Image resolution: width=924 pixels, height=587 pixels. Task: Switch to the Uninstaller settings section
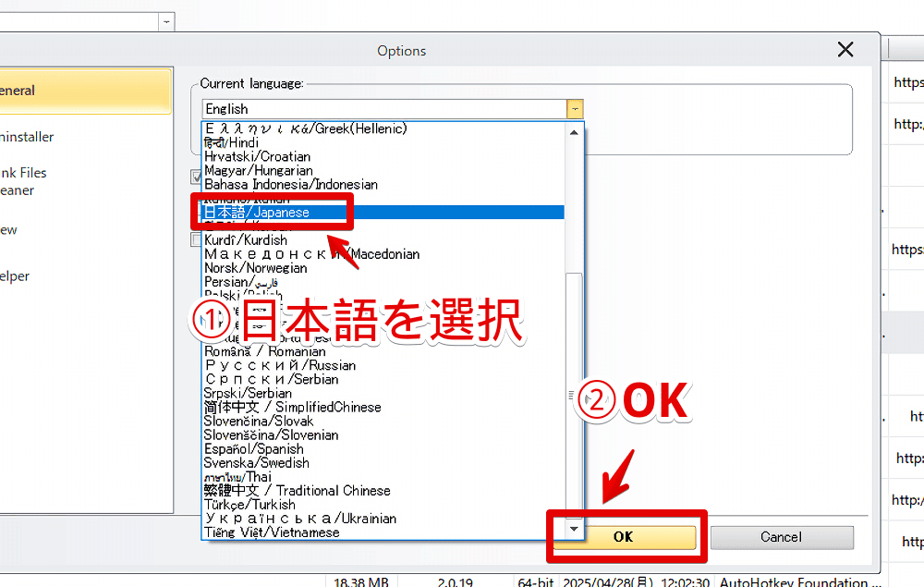click(x=28, y=137)
